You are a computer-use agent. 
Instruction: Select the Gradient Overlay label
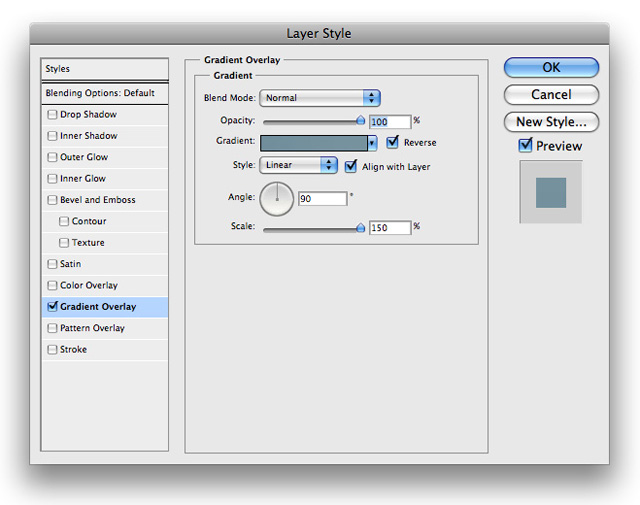coord(98,307)
